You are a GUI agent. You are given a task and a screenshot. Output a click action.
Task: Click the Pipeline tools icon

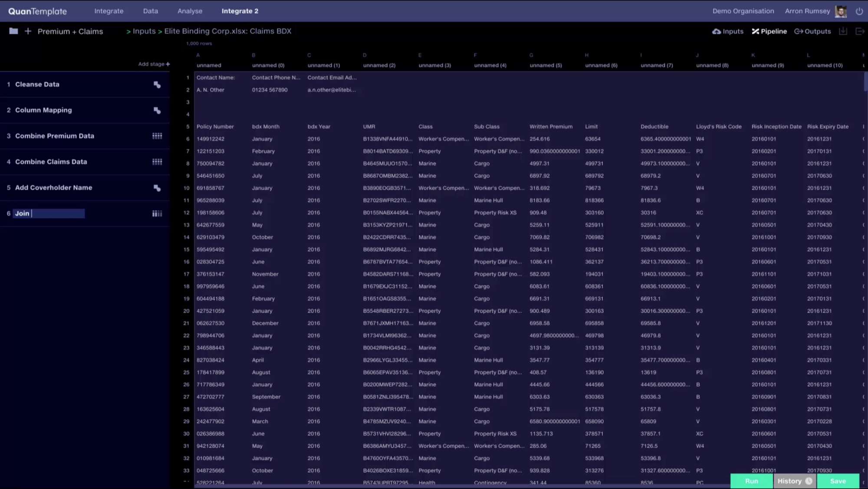[x=756, y=31]
